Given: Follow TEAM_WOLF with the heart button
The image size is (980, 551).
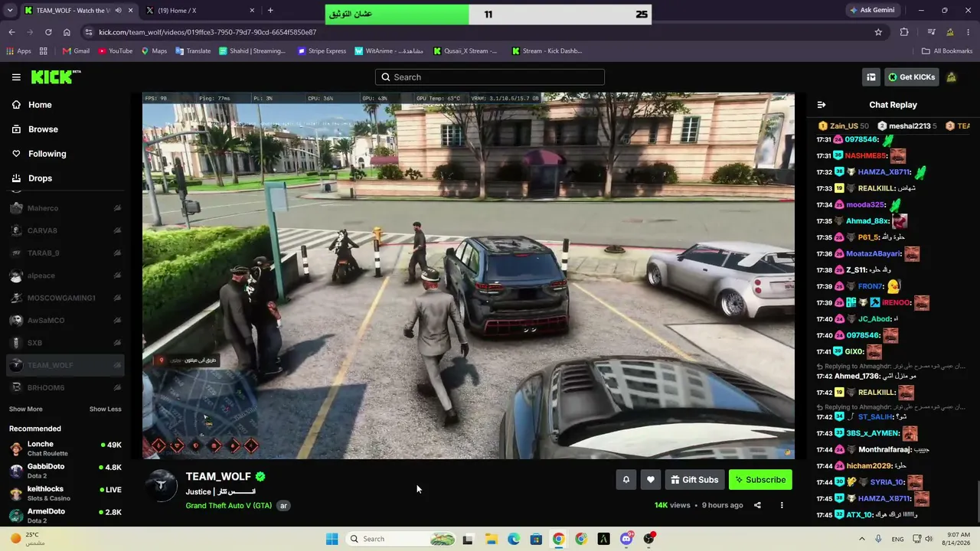Looking at the screenshot, I should 651,480.
